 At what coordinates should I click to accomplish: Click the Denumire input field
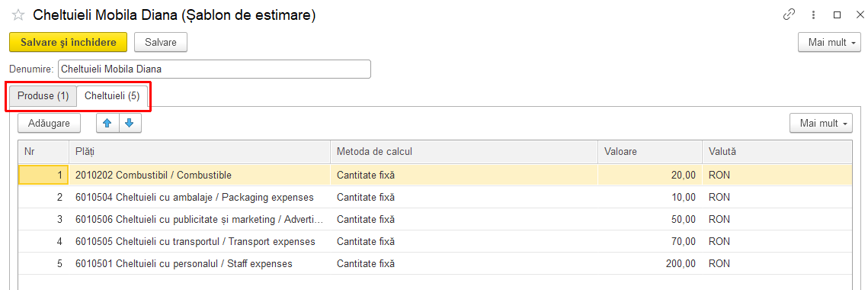(x=214, y=69)
